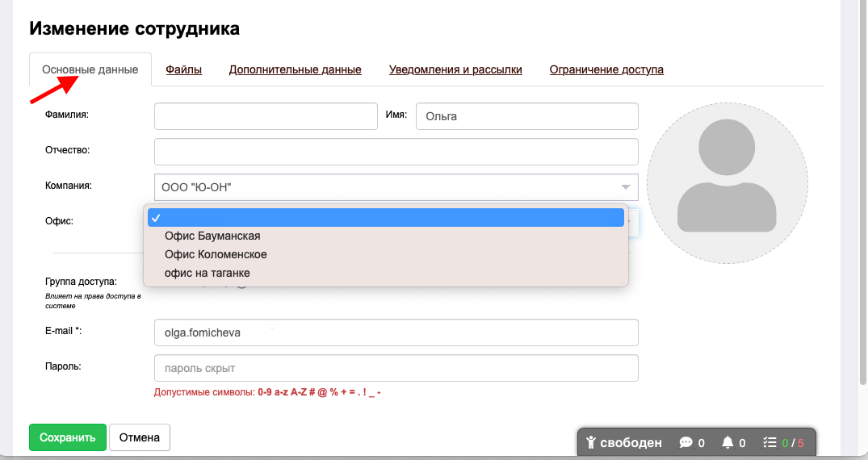Screen dimensions: 868x460
Task: Click the E-mail field with olga.fomicheva
Action: pyautogui.click(x=396, y=332)
